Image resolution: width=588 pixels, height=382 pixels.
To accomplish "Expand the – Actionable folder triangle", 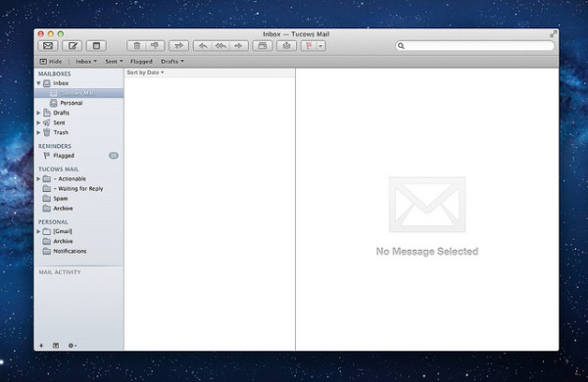I will pyautogui.click(x=38, y=179).
